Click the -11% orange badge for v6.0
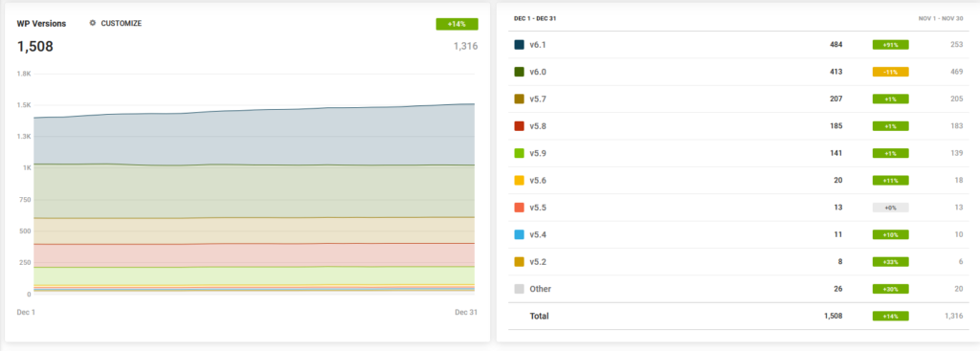 (891, 72)
